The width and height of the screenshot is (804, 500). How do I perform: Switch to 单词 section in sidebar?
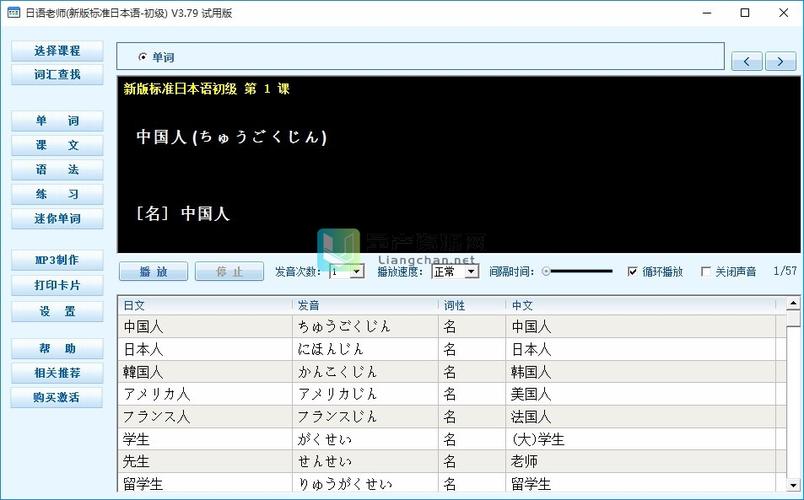(57, 121)
